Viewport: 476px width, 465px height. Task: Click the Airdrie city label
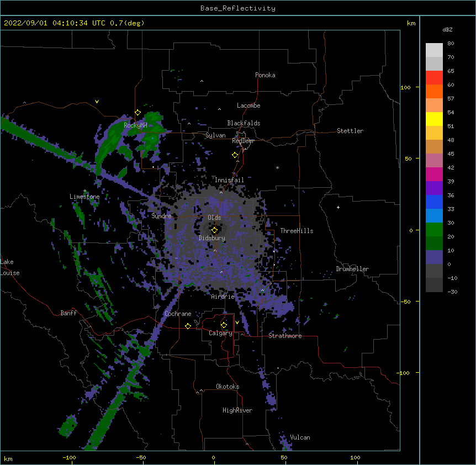(223, 297)
